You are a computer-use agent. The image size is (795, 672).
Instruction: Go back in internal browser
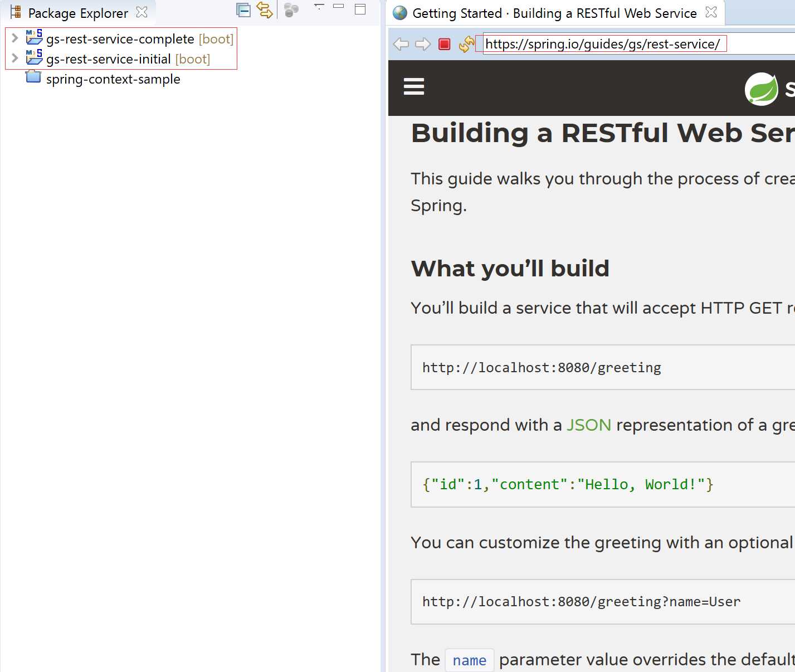click(x=401, y=44)
